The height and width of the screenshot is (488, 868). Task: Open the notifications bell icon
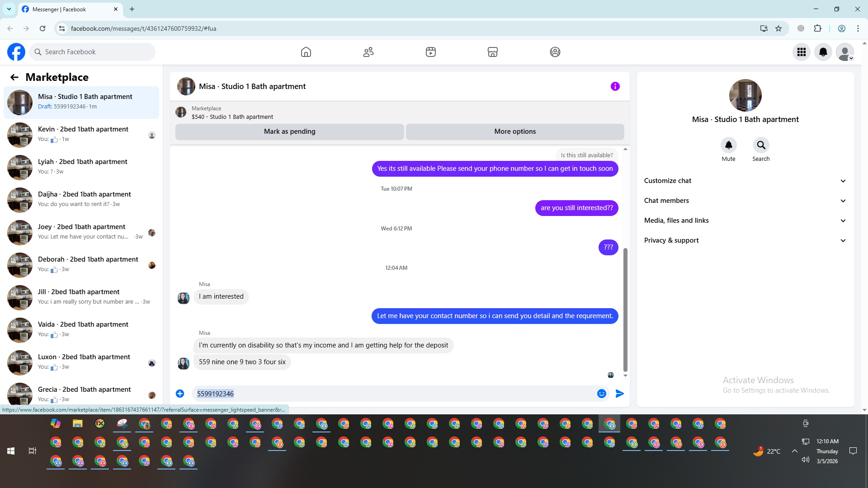(x=823, y=52)
